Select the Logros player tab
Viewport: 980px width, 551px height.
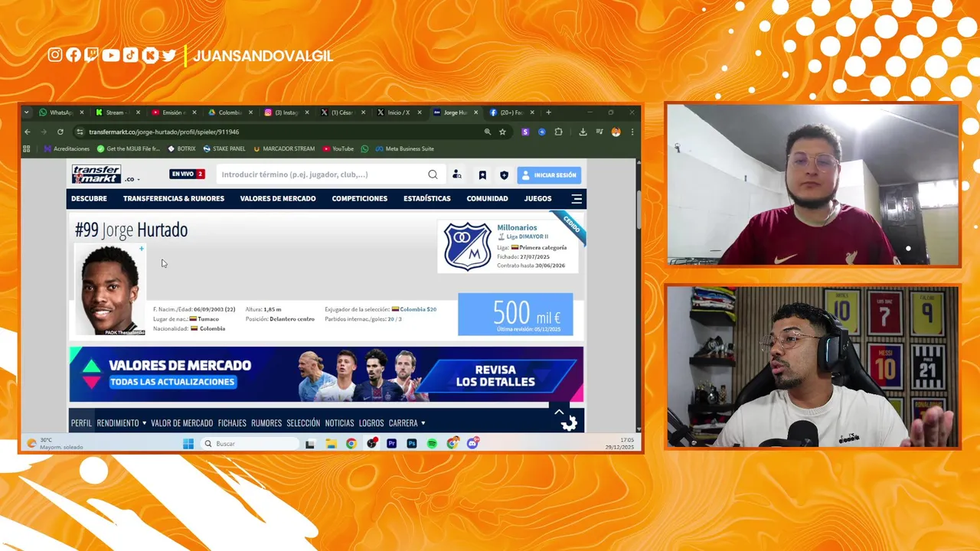(371, 423)
